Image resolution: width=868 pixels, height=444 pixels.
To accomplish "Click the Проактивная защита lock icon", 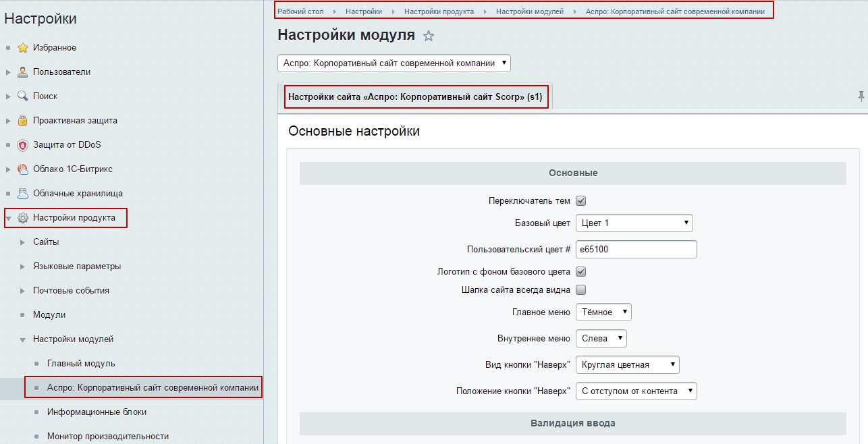I will coord(22,121).
